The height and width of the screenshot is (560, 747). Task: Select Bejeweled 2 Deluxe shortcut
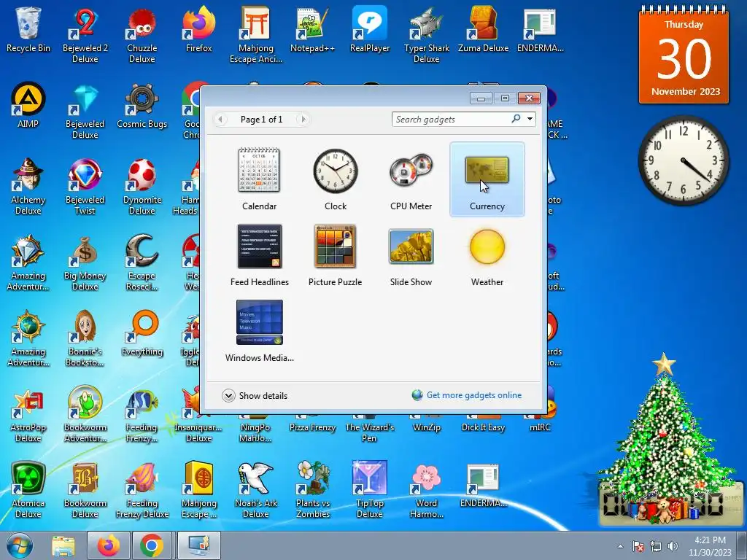pyautogui.click(x=85, y=35)
